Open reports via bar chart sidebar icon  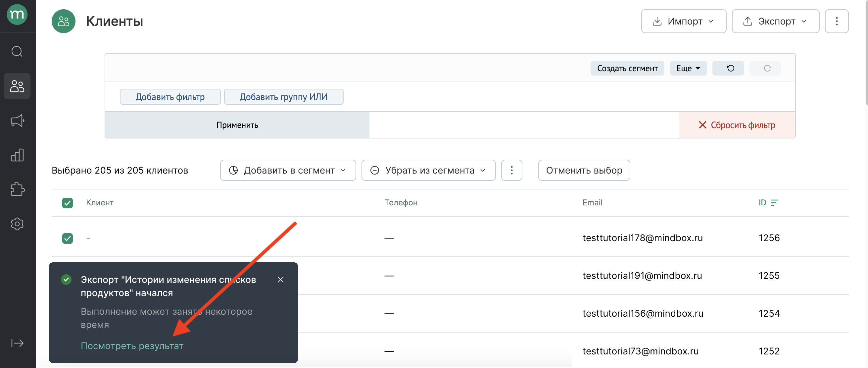17,155
